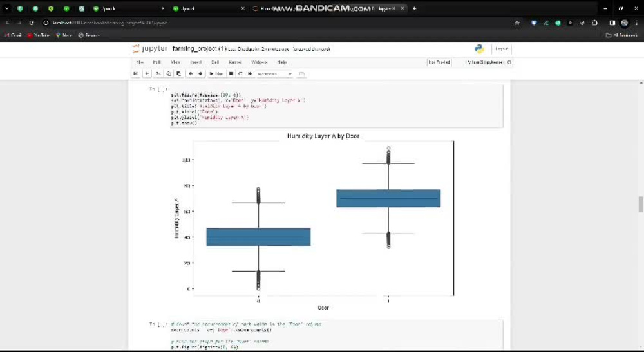The image size is (644, 352).
Task: Reload the current page
Action: 32,23
